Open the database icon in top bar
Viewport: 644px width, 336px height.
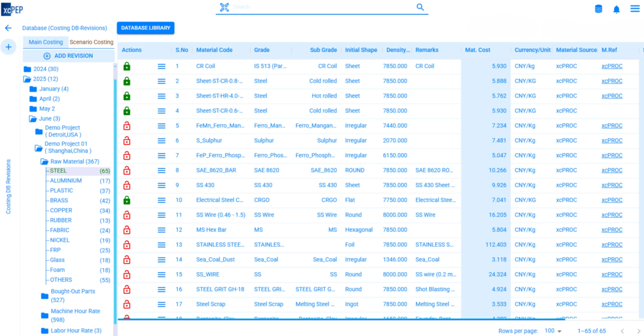tap(598, 9)
